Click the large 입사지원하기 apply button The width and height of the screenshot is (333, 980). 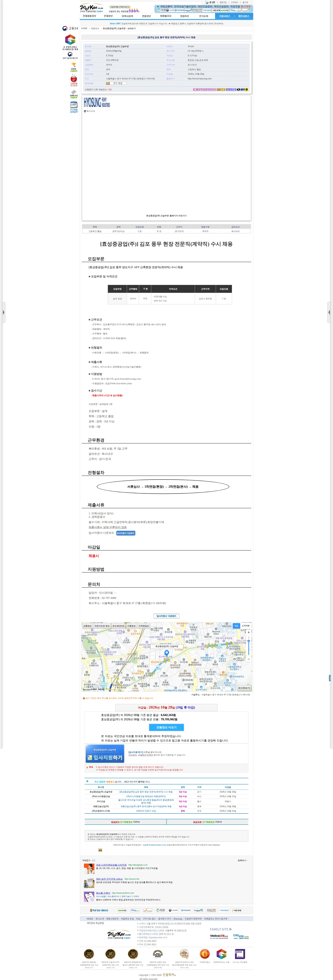105,754
